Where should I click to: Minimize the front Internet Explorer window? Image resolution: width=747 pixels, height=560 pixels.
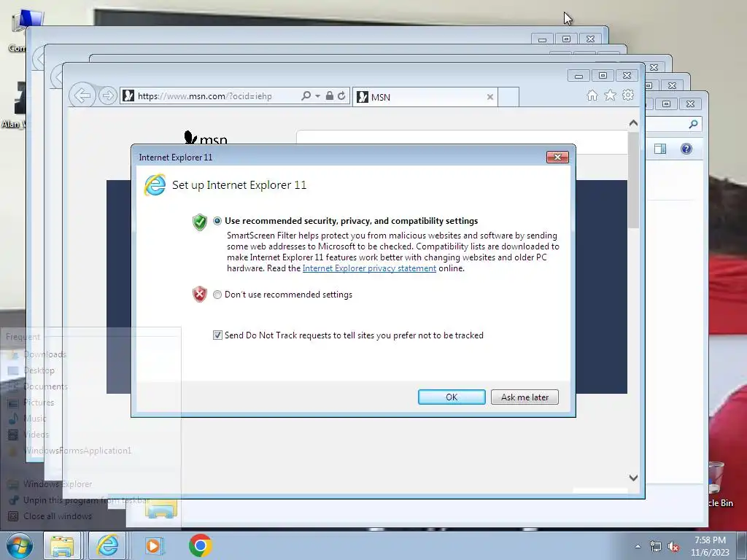[578, 76]
